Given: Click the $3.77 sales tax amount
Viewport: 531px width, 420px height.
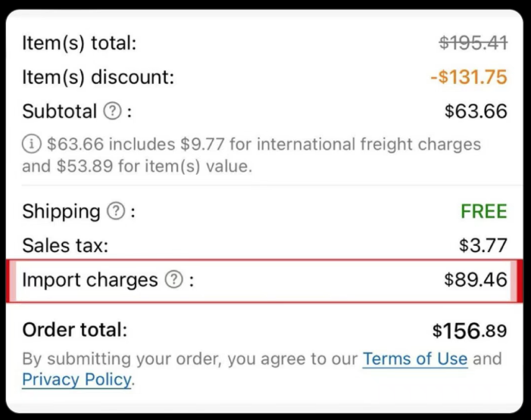Looking at the screenshot, I should (483, 245).
